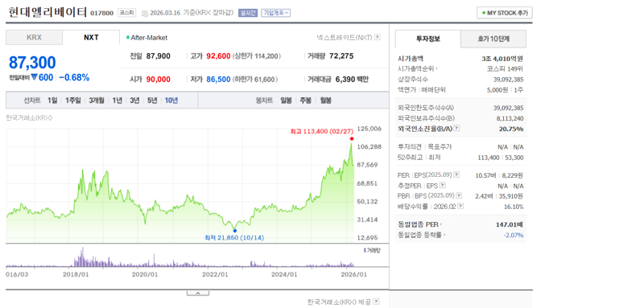Show the 1주일 line chart
The image size is (644, 308).
pyautogui.click(x=73, y=100)
